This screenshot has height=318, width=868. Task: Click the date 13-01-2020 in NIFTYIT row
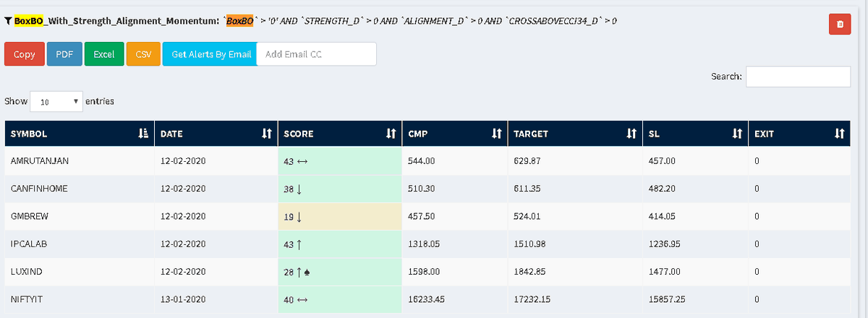point(184,299)
